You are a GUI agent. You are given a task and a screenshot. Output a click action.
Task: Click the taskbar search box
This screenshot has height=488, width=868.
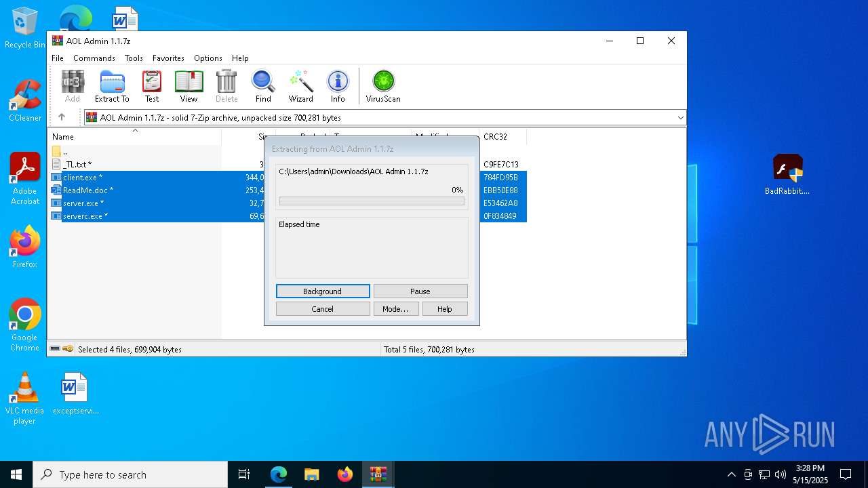[130, 474]
